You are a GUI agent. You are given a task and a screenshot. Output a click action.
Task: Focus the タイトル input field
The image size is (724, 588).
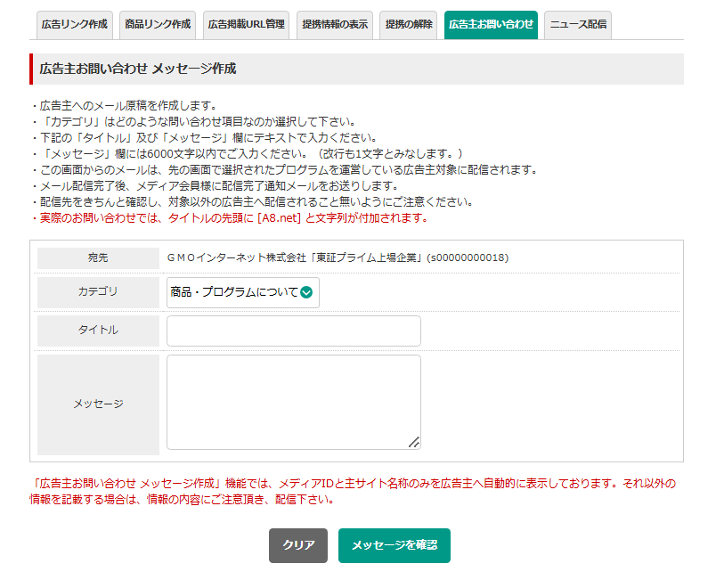coord(294,331)
